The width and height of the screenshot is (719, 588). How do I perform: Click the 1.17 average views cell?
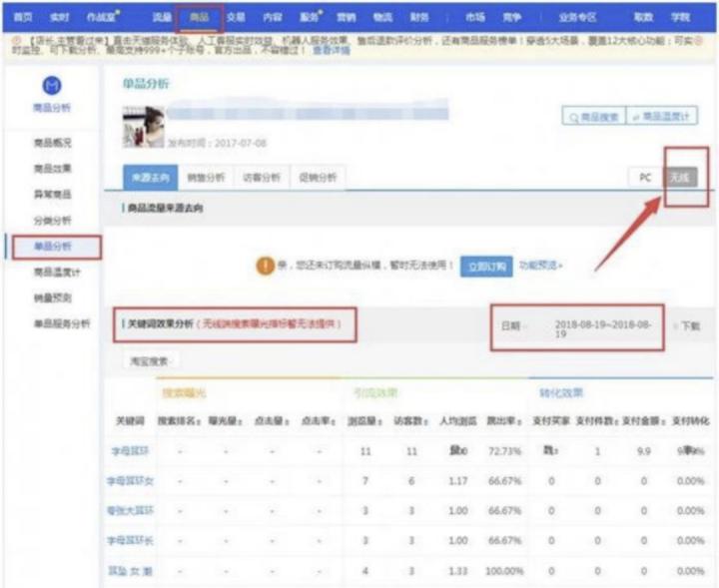pos(458,481)
